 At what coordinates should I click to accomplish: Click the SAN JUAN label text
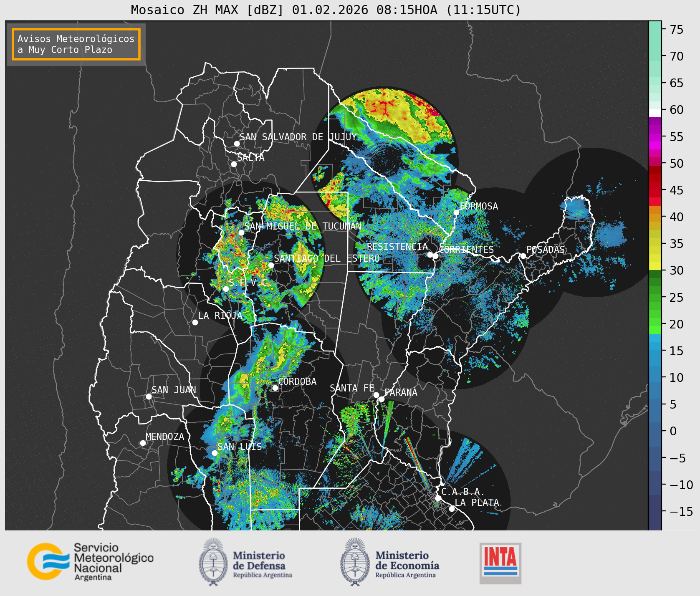tap(174, 390)
